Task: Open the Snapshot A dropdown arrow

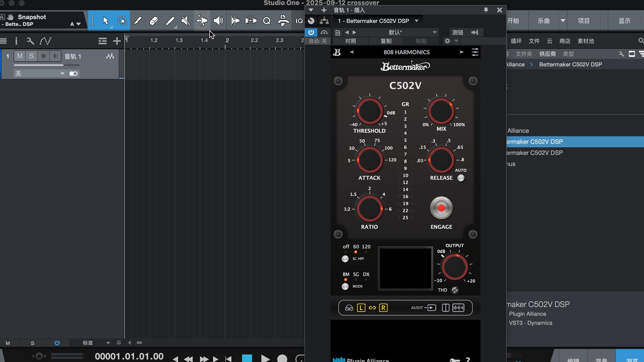Action: pos(78,24)
